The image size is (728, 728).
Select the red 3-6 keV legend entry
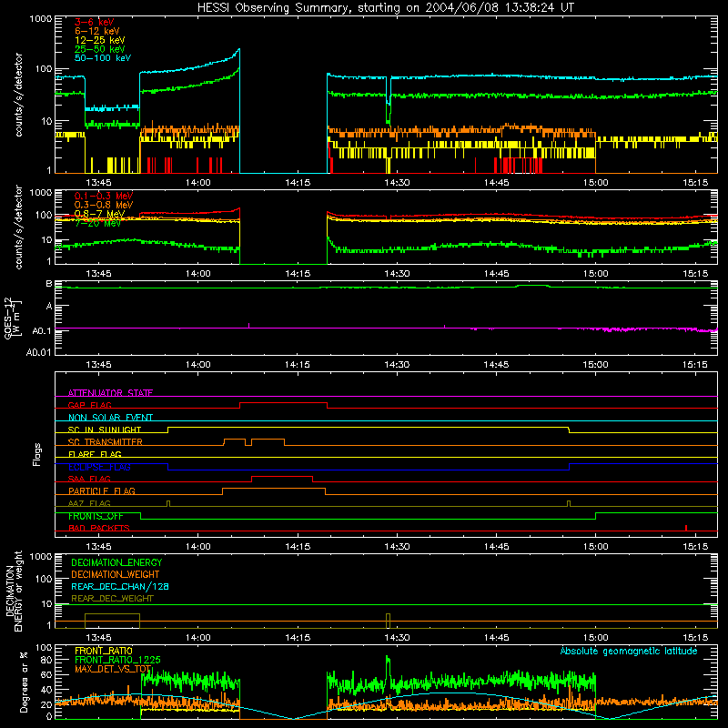tap(94, 22)
